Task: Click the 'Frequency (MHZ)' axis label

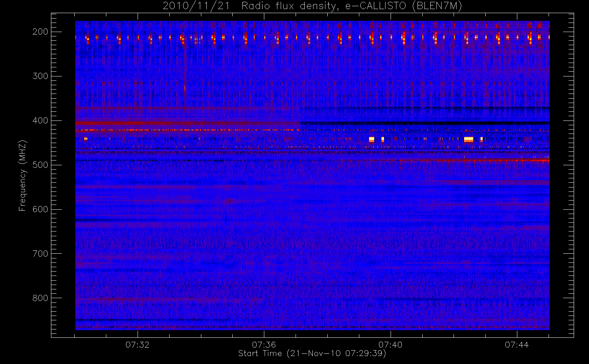Action: coord(23,175)
